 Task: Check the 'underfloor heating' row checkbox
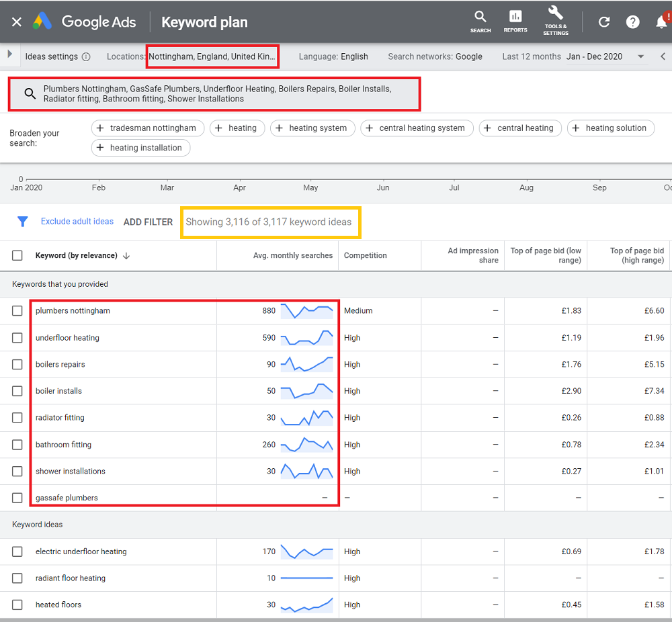click(x=17, y=338)
